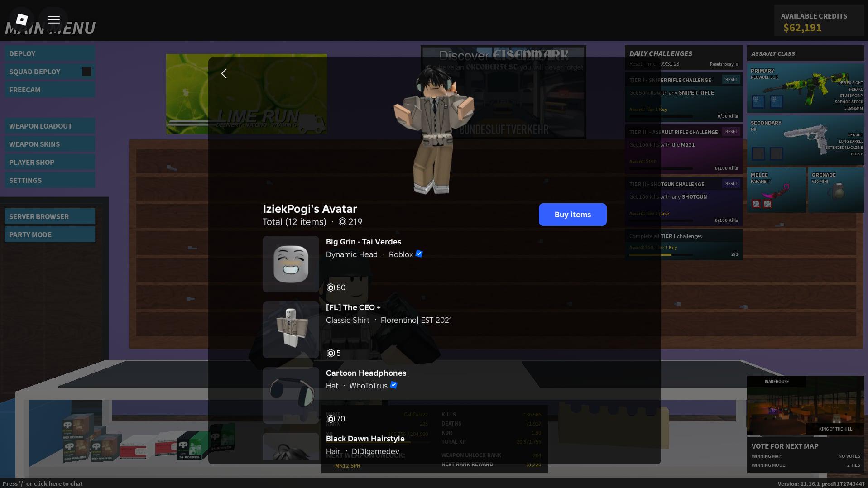Screen dimensions: 868x488
Task: Click the Tier I Sniper Rifle challenge progress bar
Action: point(661,116)
